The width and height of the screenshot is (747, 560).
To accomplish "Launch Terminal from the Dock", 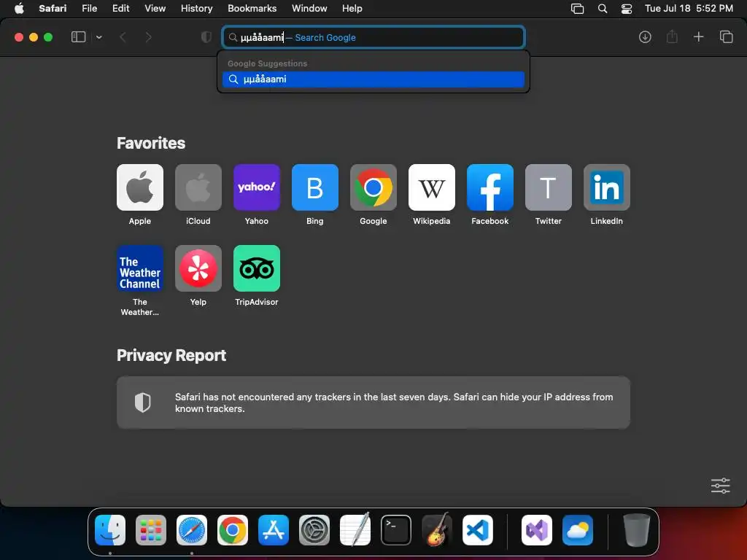I will click(x=396, y=530).
